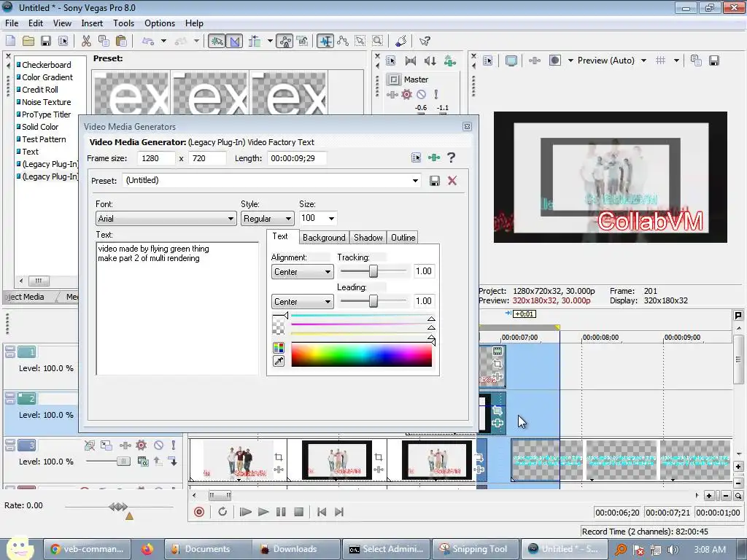Image resolution: width=747 pixels, height=560 pixels.
Task: Toggle Automatic Crossfades toolbar button
Action: 235,41
